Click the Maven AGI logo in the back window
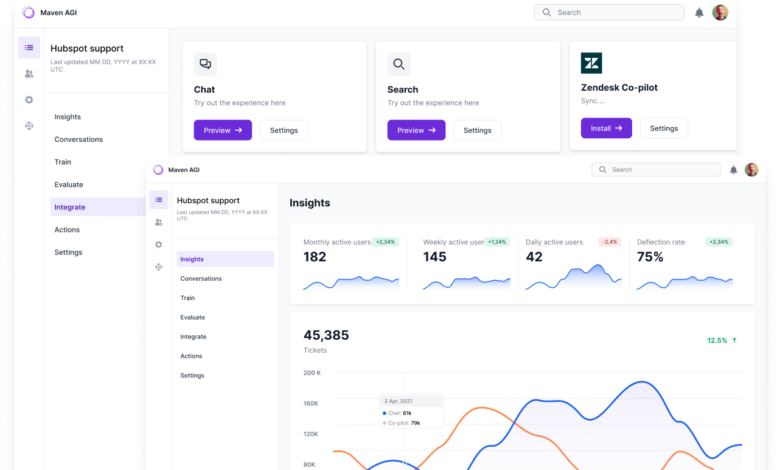This screenshot has width=780, height=470. pos(28,12)
